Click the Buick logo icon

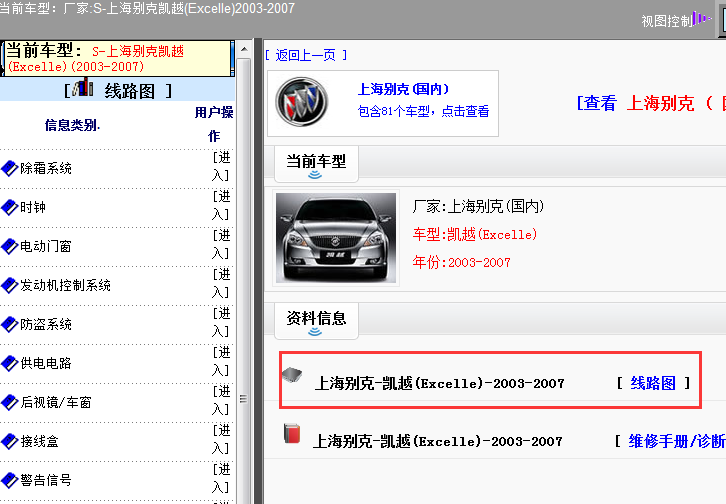(301, 102)
